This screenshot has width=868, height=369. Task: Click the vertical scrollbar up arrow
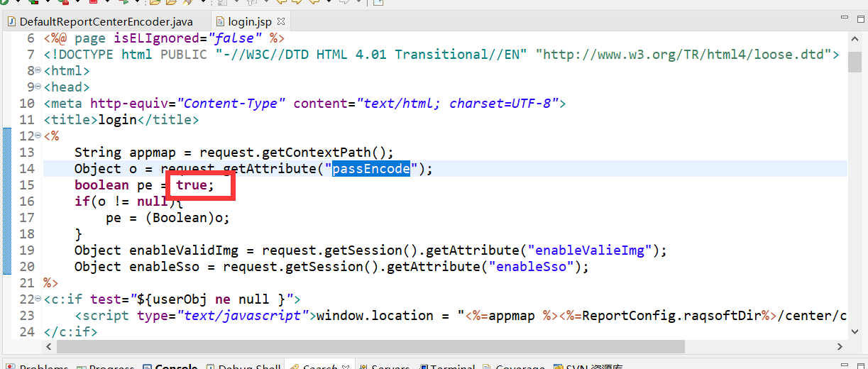click(856, 40)
